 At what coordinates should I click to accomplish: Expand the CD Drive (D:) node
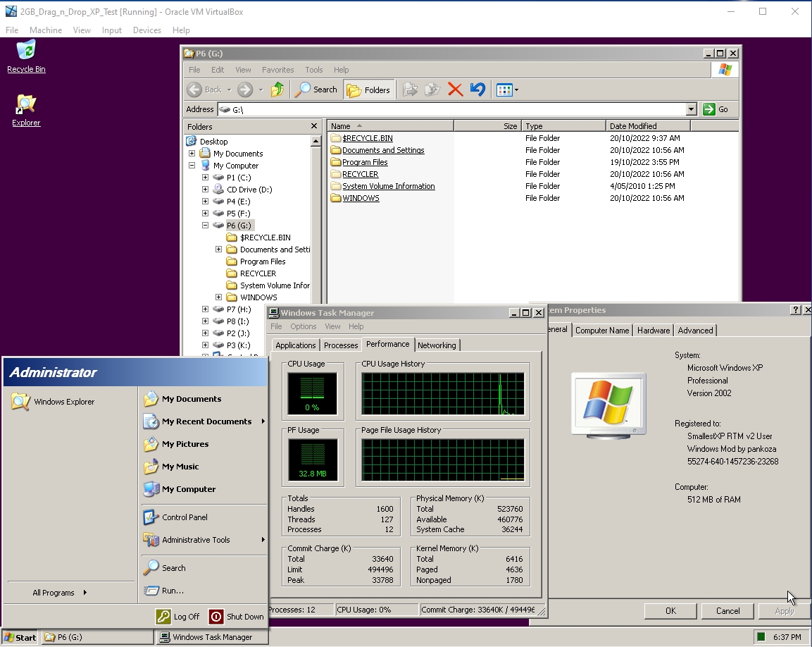point(206,189)
